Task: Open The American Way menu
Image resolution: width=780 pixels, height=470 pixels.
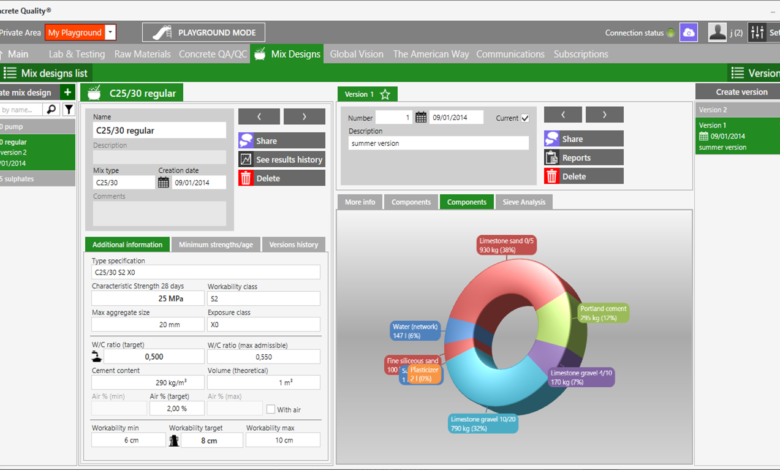Action: pos(431,54)
